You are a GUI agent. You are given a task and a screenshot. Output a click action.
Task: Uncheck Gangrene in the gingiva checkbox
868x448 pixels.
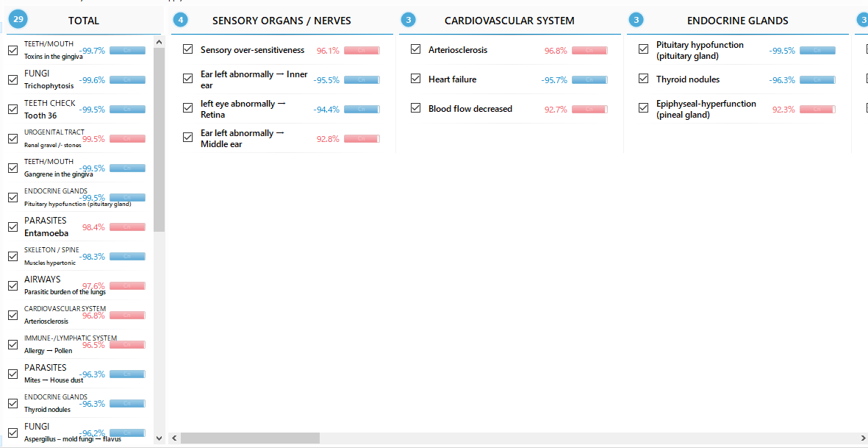[x=12, y=168]
